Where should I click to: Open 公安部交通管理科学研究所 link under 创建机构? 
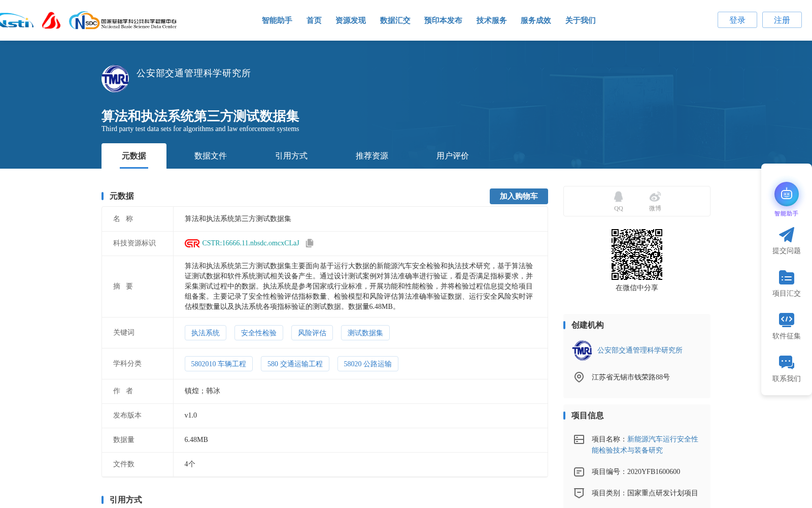[639, 351]
